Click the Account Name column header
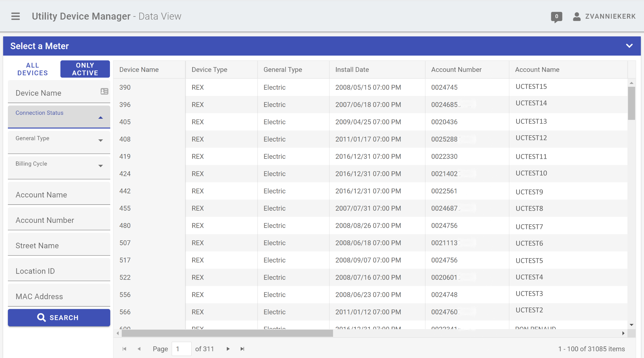Screen dimensions: 644x358 (537, 70)
